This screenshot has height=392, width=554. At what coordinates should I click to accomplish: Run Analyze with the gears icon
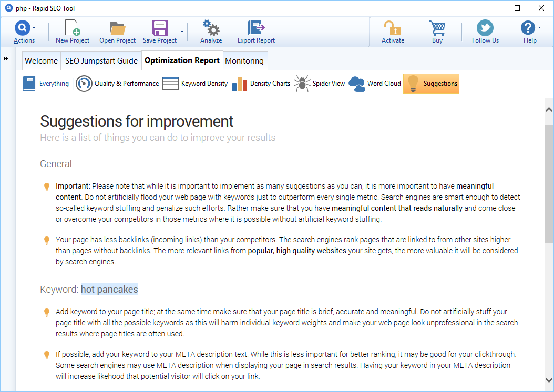click(211, 28)
